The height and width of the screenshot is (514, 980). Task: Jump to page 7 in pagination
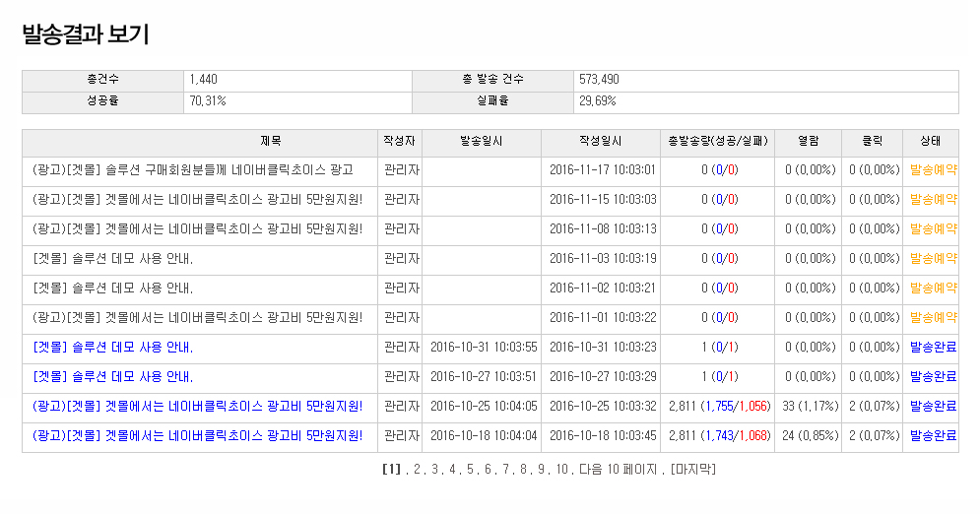505,469
